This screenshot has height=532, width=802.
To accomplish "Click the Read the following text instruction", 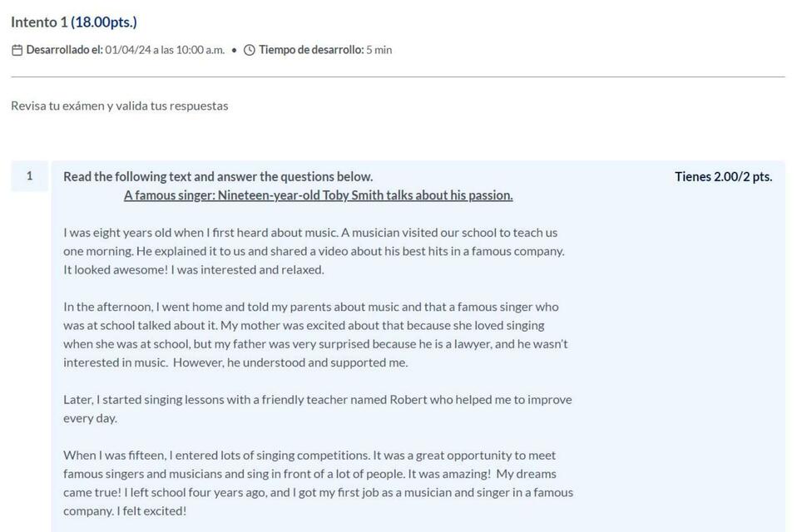I will (x=218, y=176).
